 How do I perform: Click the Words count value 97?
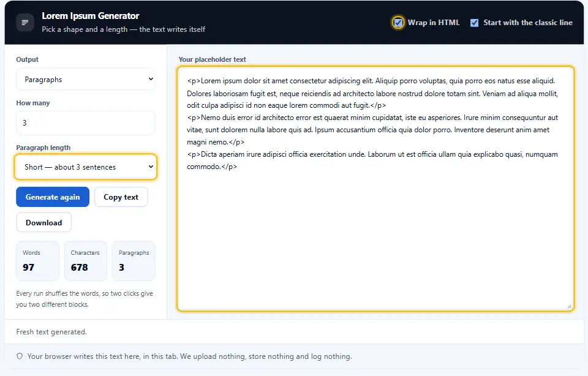[29, 267]
